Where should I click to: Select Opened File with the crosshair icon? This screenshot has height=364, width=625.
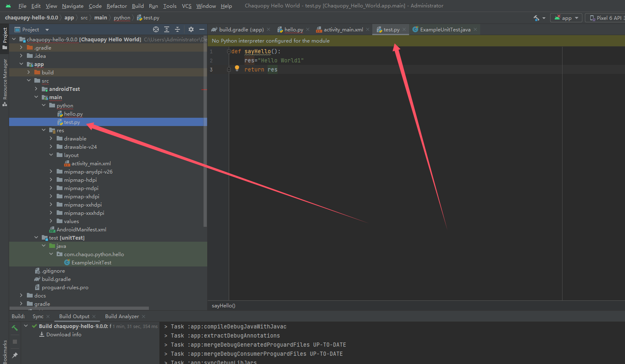click(x=156, y=29)
